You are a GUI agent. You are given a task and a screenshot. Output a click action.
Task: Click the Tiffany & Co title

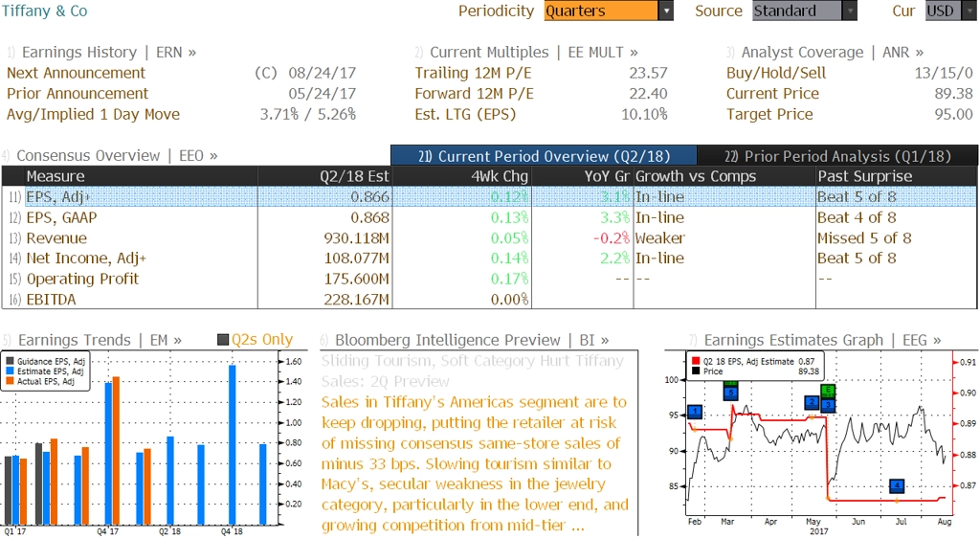[x=44, y=11]
